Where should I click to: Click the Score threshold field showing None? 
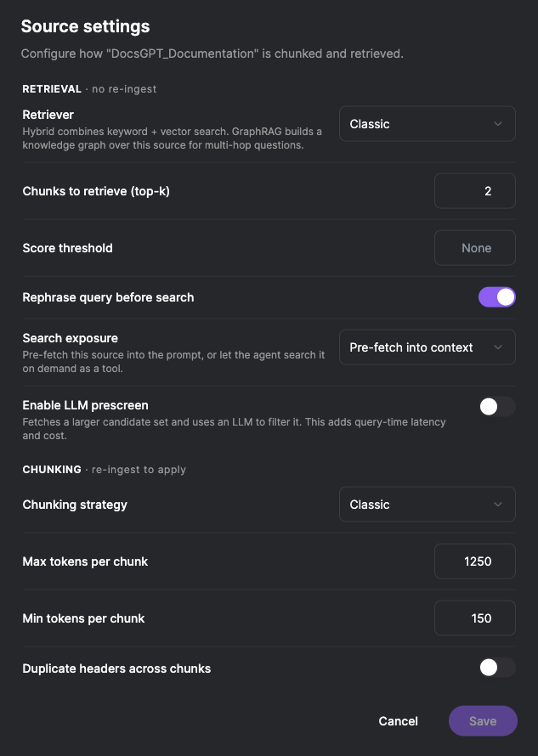475,248
